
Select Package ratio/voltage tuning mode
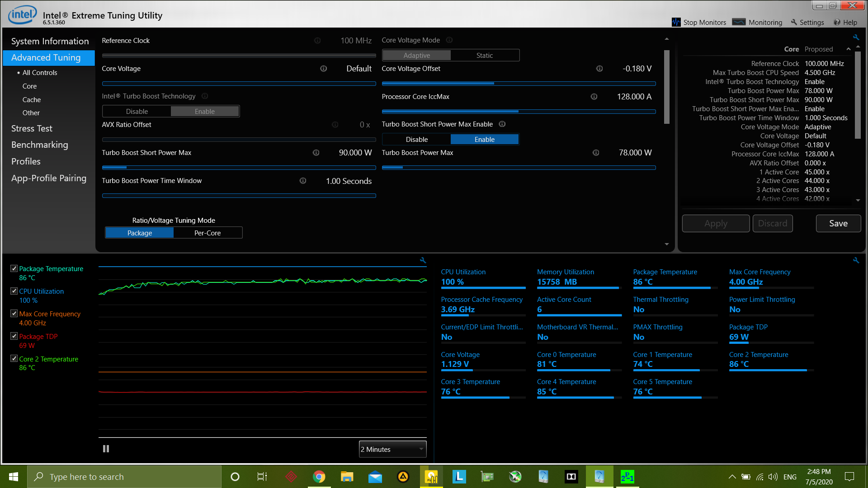140,233
